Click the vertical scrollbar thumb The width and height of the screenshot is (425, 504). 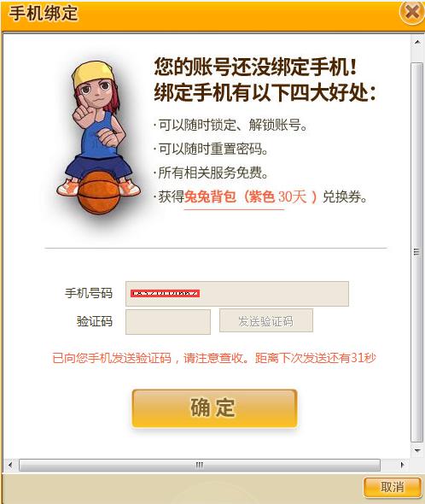pyautogui.click(x=417, y=252)
